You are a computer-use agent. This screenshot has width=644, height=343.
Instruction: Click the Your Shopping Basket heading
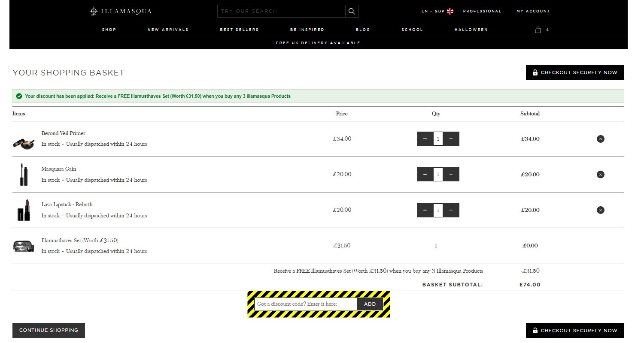point(69,73)
